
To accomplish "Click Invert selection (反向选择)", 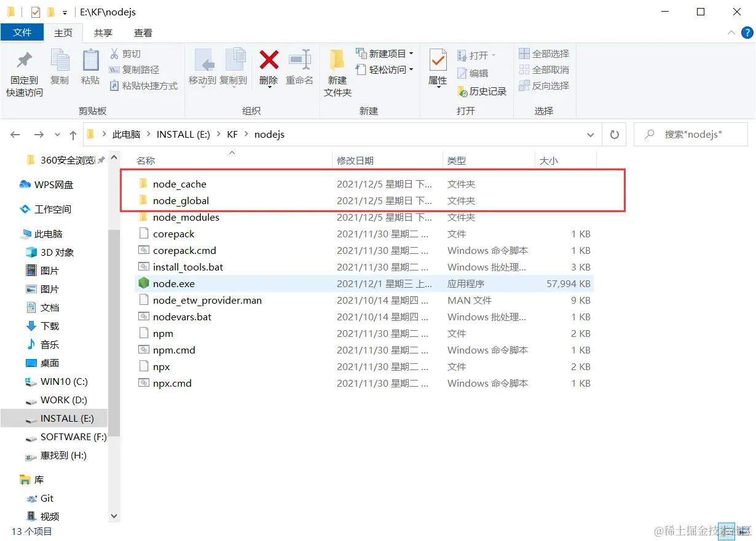I will coord(544,85).
